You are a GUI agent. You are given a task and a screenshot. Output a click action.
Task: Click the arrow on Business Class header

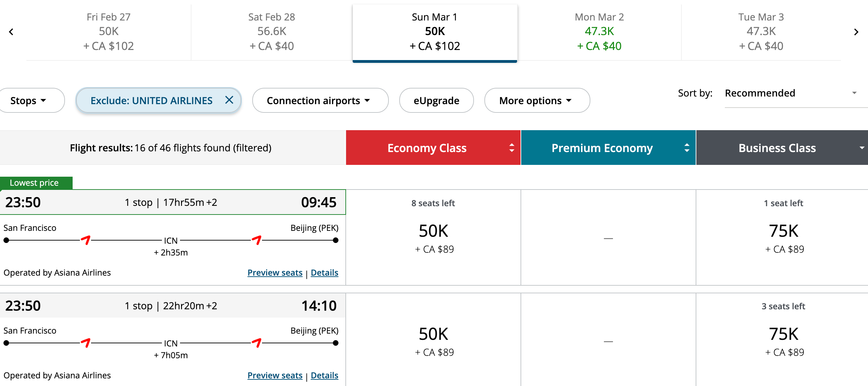pos(862,148)
